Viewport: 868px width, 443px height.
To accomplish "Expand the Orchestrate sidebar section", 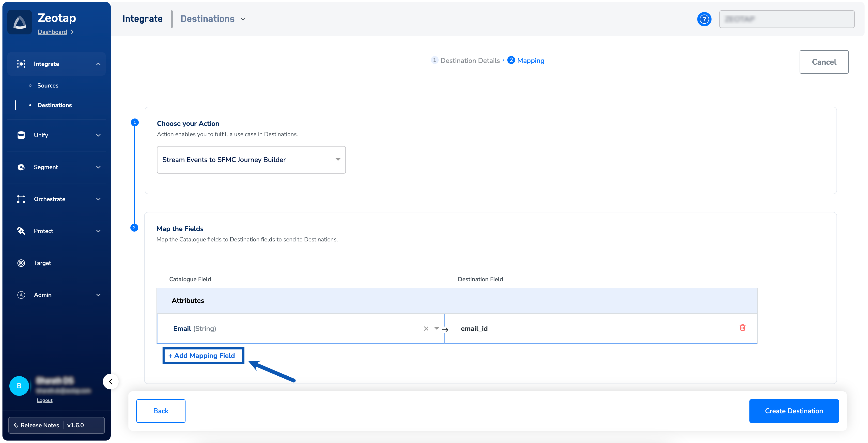I will tap(98, 199).
